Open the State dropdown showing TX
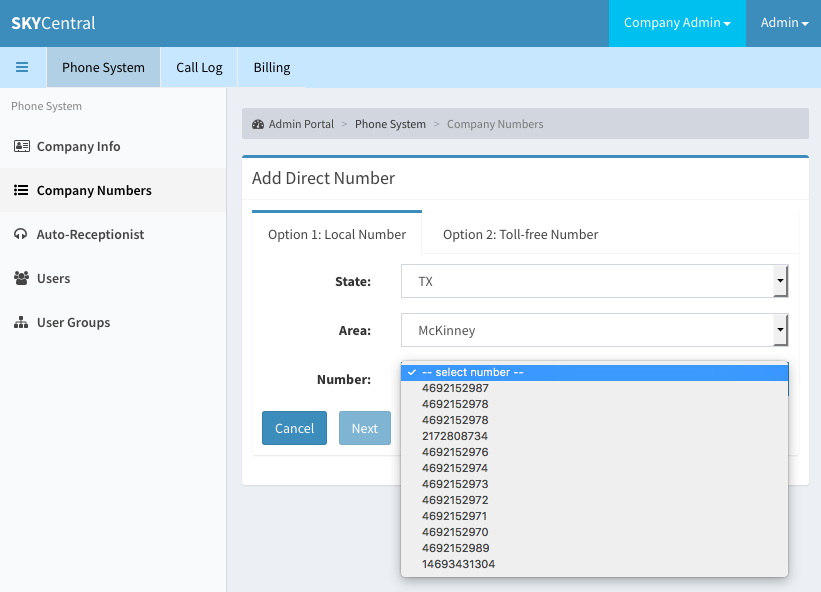The height and width of the screenshot is (592, 821). [x=594, y=281]
